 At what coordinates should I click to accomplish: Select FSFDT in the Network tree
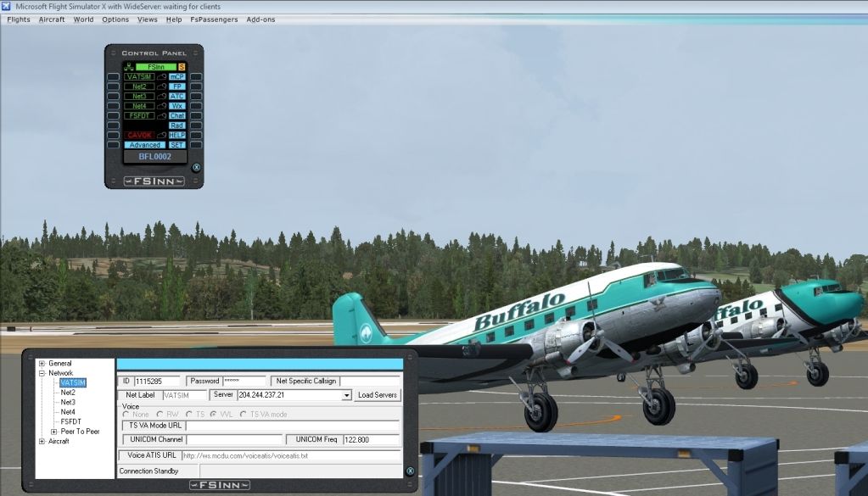click(71, 421)
